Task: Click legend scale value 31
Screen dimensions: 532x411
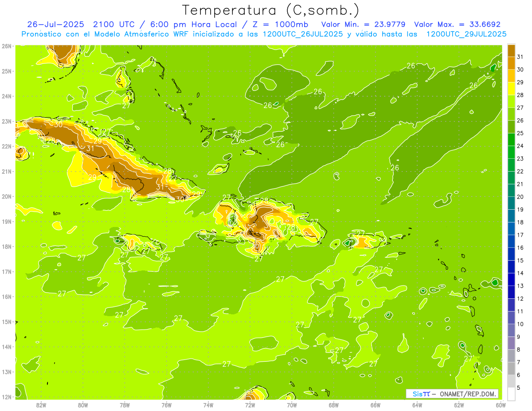Action: pos(520,56)
